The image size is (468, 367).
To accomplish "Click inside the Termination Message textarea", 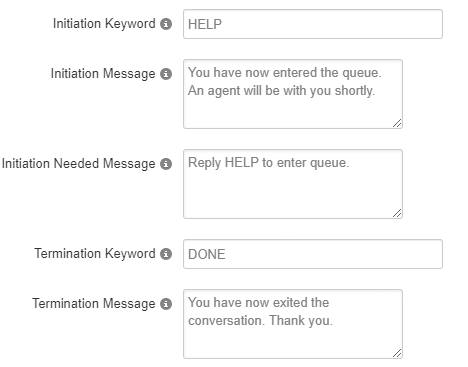I will 293,324.
